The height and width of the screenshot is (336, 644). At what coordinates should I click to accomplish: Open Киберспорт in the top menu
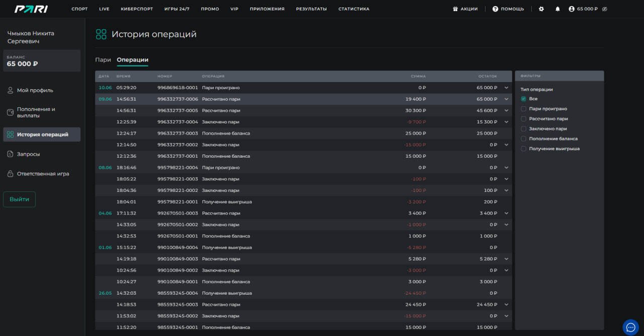pyautogui.click(x=137, y=9)
